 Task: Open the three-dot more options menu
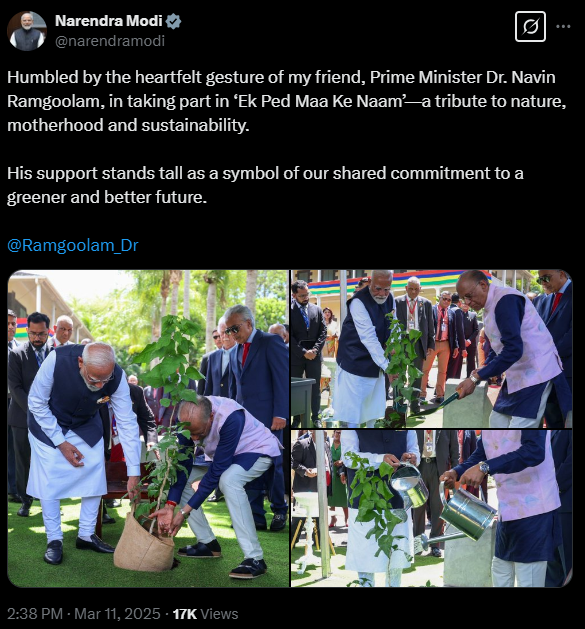563,26
